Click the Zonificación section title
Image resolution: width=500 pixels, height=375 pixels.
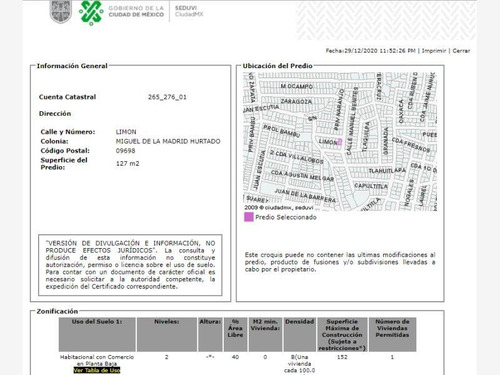[x=57, y=311]
